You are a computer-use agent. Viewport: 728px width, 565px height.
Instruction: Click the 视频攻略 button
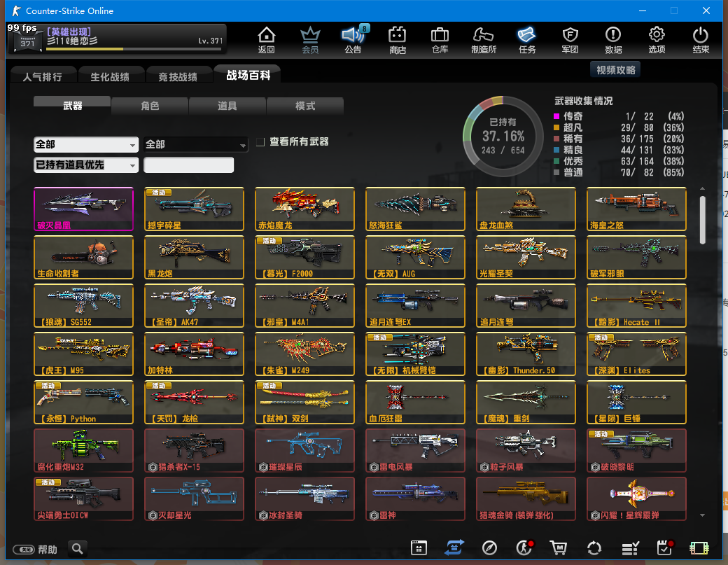pos(615,70)
